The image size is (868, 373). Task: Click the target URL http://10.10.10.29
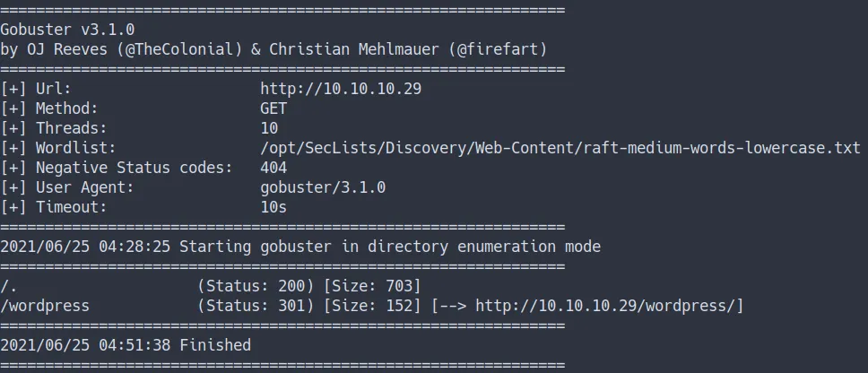click(341, 89)
